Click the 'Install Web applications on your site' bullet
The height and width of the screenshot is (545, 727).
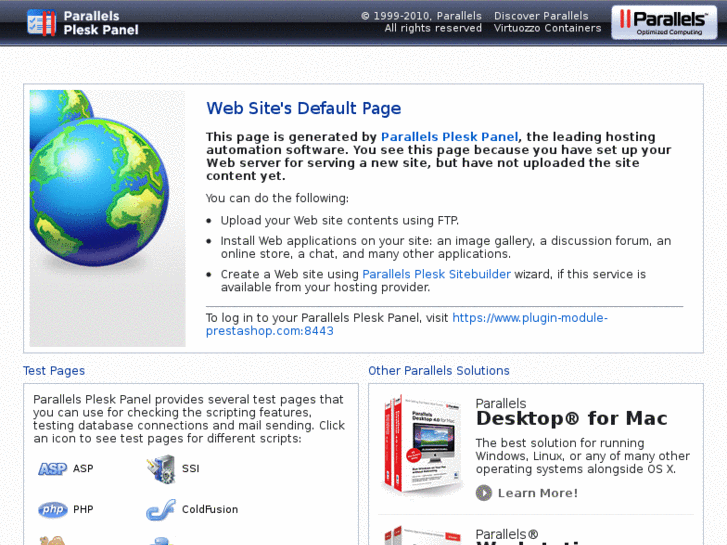coord(446,247)
